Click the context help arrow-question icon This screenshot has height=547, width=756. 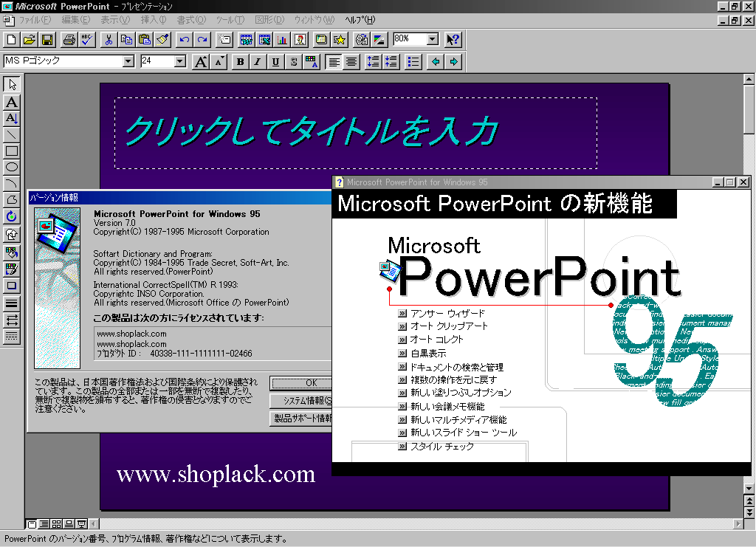point(453,40)
